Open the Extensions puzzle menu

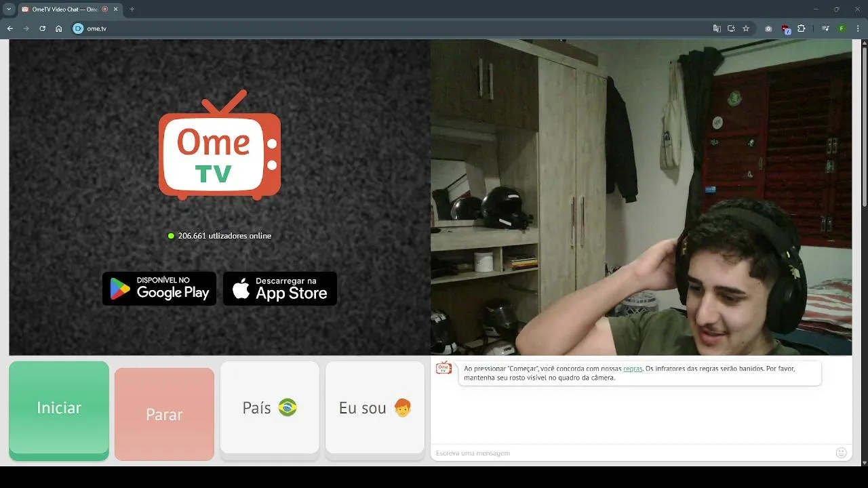tap(802, 28)
